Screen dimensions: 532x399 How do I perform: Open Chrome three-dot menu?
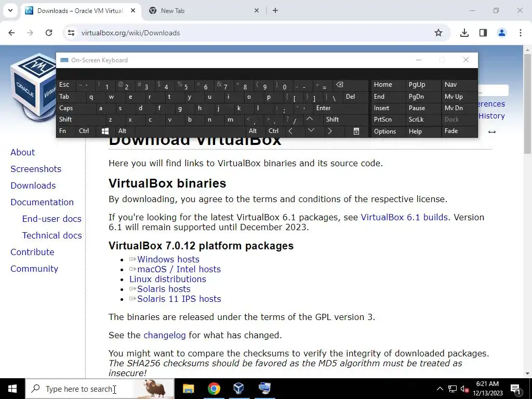pos(521,33)
